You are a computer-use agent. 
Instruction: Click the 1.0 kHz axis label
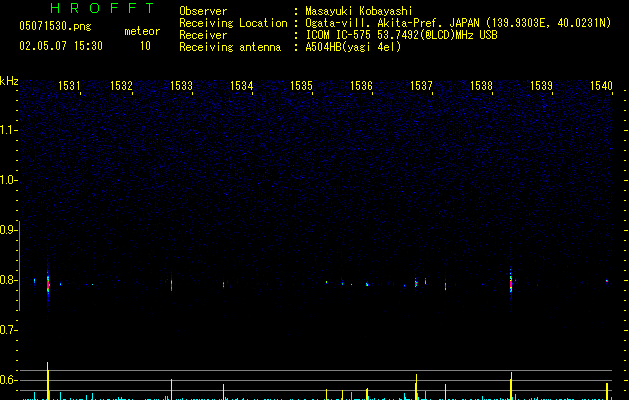(x=8, y=180)
